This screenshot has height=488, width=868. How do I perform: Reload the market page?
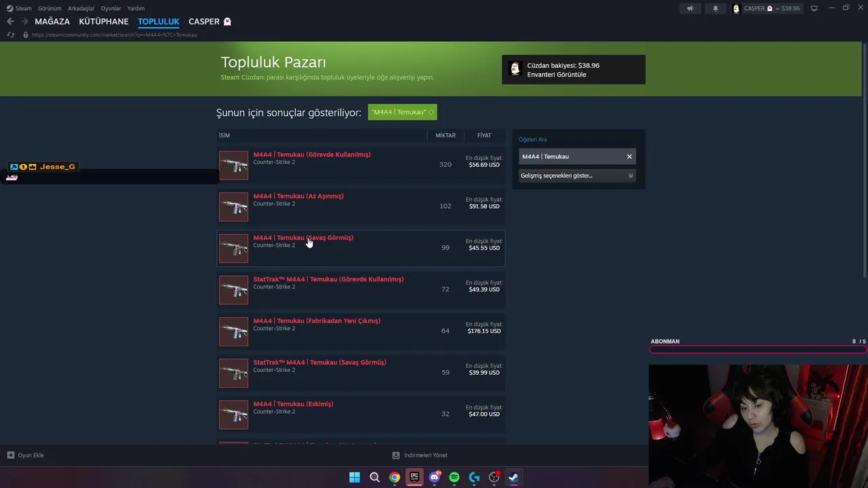point(10,35)
